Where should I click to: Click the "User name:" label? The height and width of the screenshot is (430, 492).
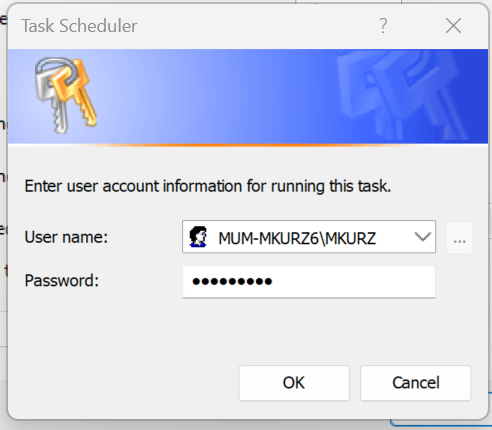[66, 237]
